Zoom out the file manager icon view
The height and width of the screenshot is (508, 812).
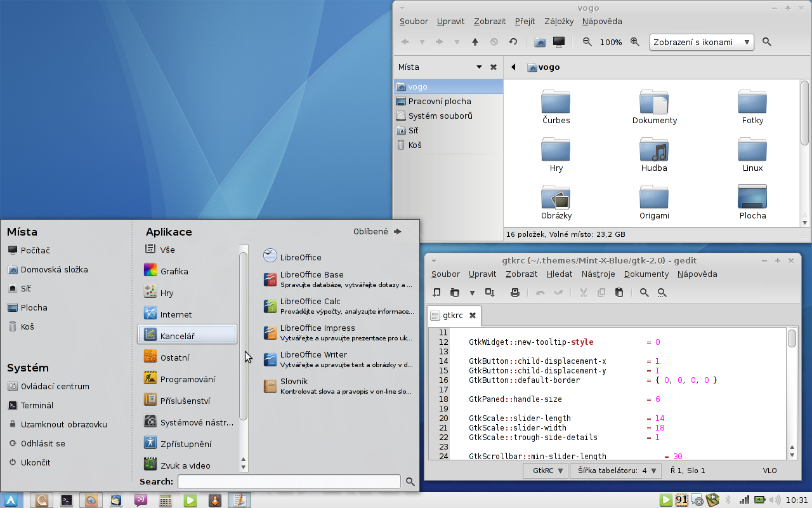[x=587, y=42]
